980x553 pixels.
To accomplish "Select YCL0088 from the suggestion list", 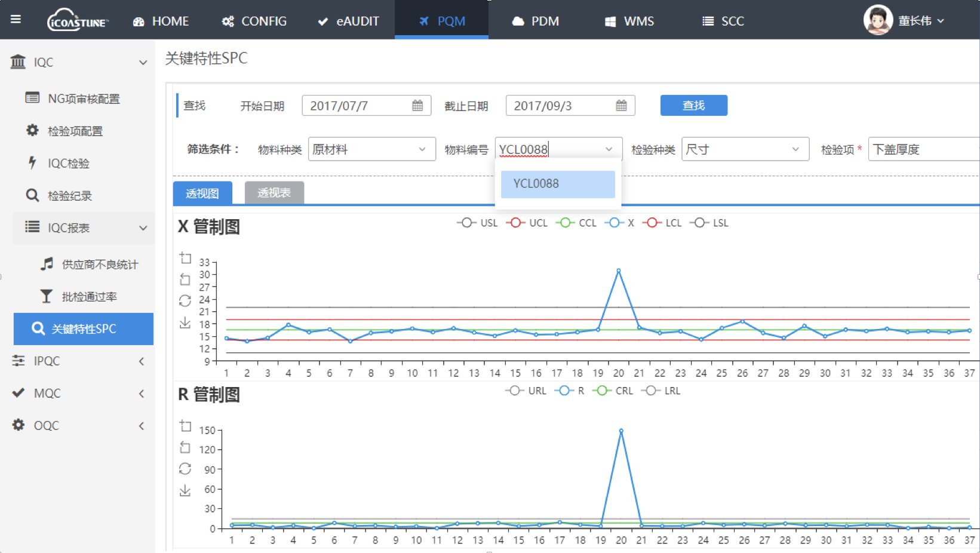I will tap(558, 184).
